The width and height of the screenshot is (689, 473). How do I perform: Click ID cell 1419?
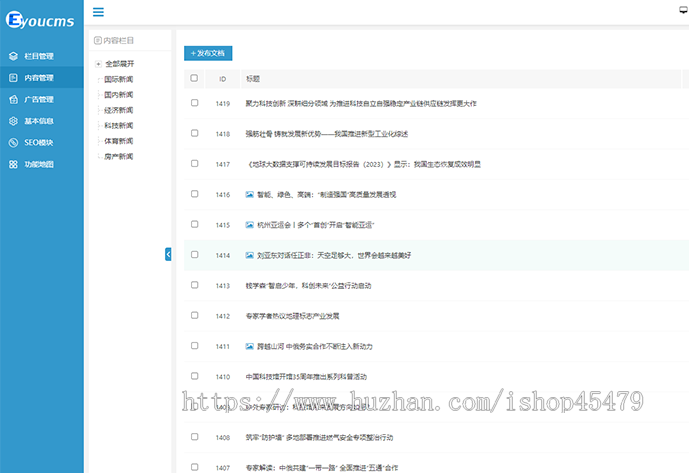point(223,104)
